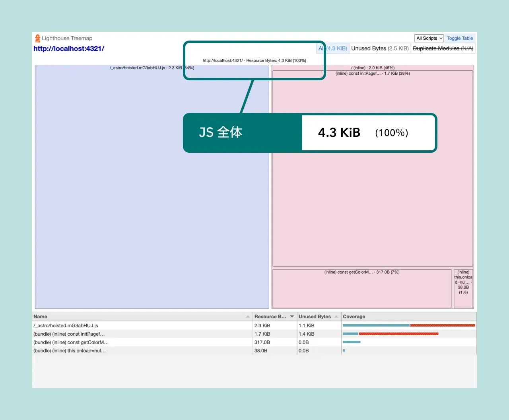The width and height of the screenshot is (509, 420).
Task: Select the const initPagef bundle table row
Action: tap(69, 334)
